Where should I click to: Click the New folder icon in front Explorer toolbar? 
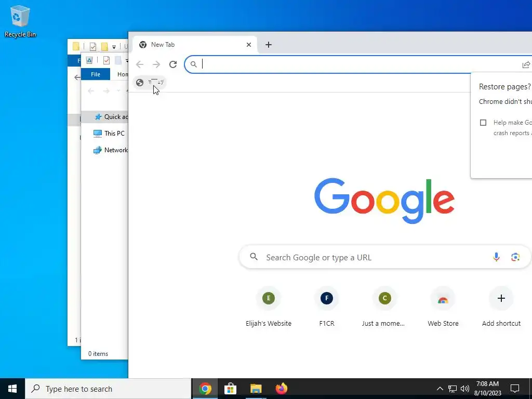click(118, 60)
